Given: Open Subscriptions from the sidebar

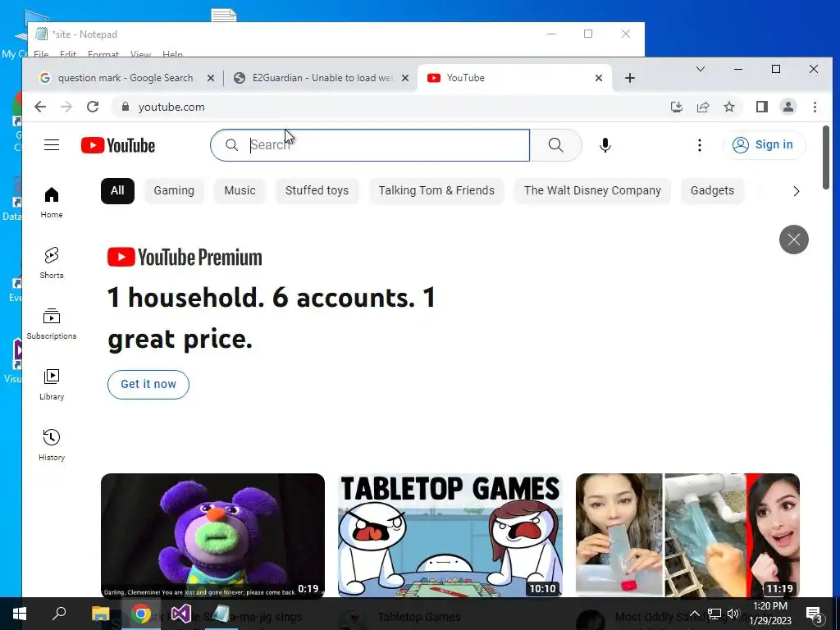Looking at the screenshot, I should click(x=52, y=324).
